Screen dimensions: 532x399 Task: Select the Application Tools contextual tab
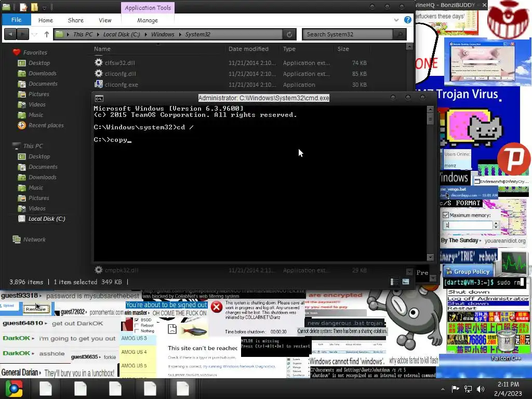point(148,7)
